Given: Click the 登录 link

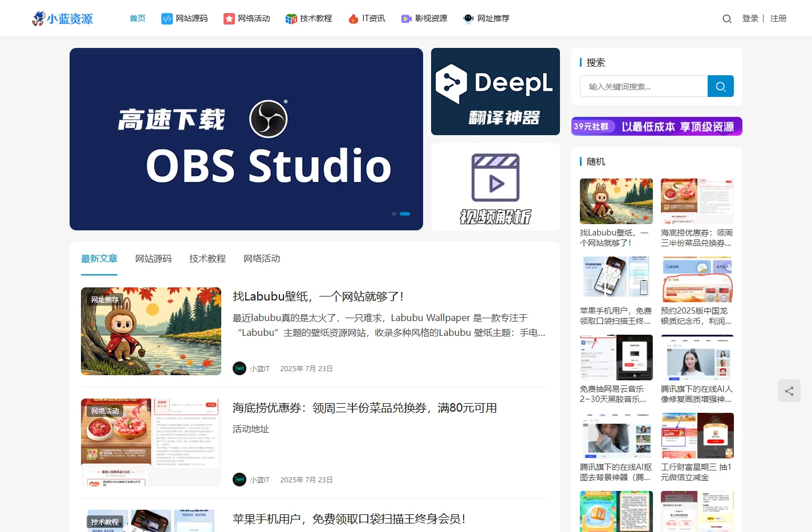Looking at the screenshot, I should click(750, 18).
